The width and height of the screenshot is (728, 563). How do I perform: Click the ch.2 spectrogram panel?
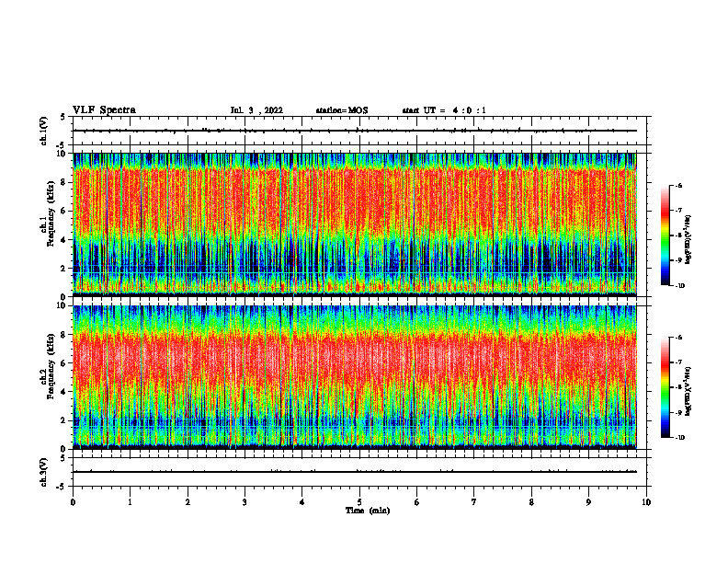[x=355, y=377]
